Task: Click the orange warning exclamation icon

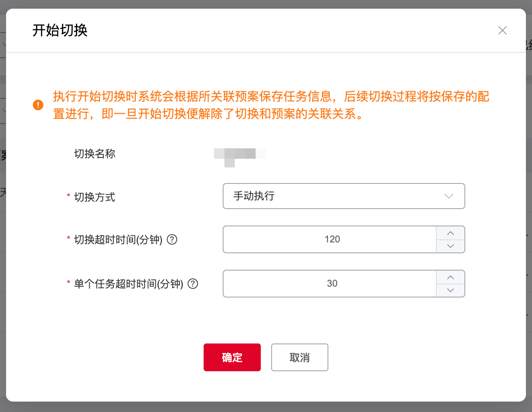Action: 38,105
